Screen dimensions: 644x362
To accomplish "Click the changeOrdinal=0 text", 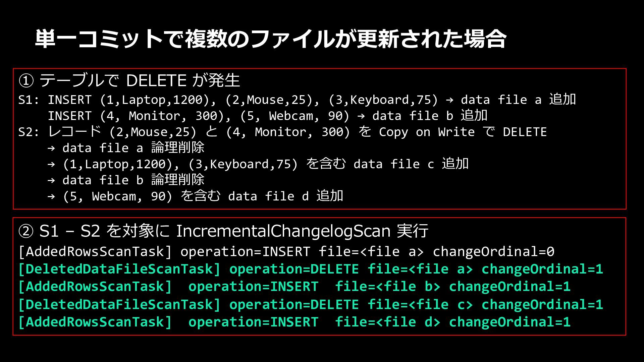I will click(494, 252).
